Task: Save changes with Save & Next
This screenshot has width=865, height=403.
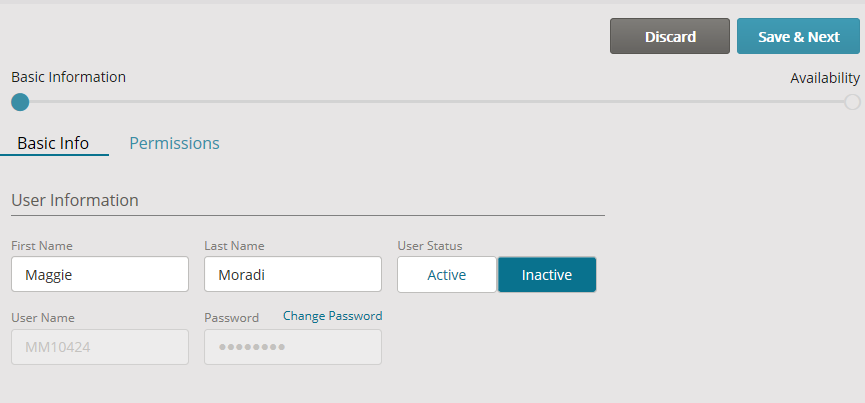Action: pos(798,36)
